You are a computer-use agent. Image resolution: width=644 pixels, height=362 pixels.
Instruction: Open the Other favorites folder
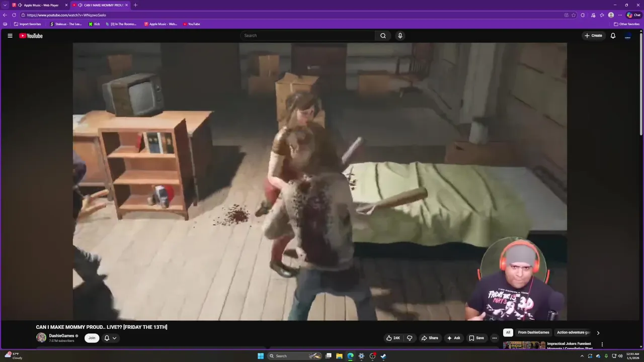[x=626, y=24]
